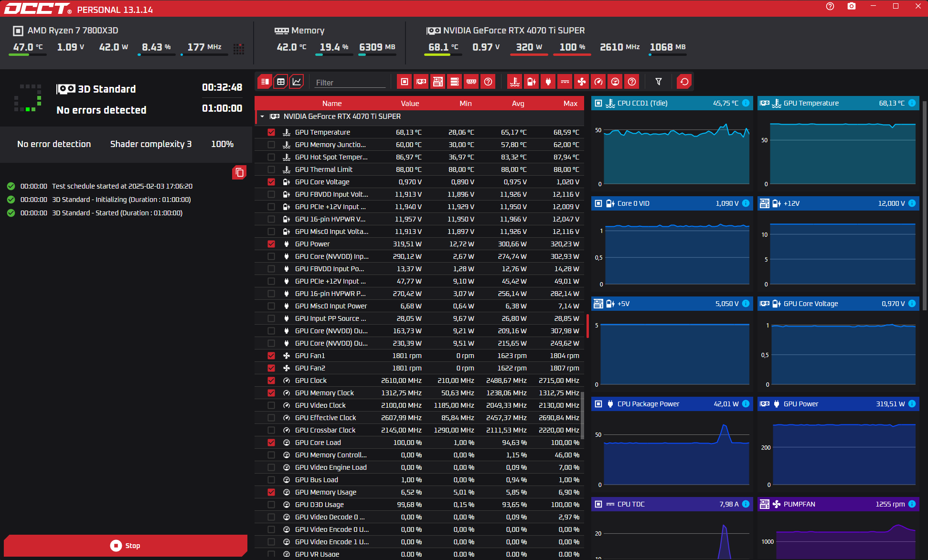Click the CPU temperature 47.0 °C reading

[x=28, y=47]
